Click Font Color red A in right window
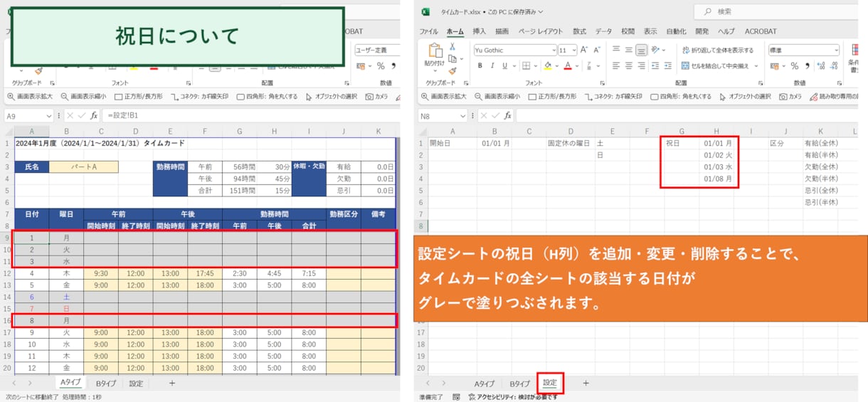 [x=567, y=65]
